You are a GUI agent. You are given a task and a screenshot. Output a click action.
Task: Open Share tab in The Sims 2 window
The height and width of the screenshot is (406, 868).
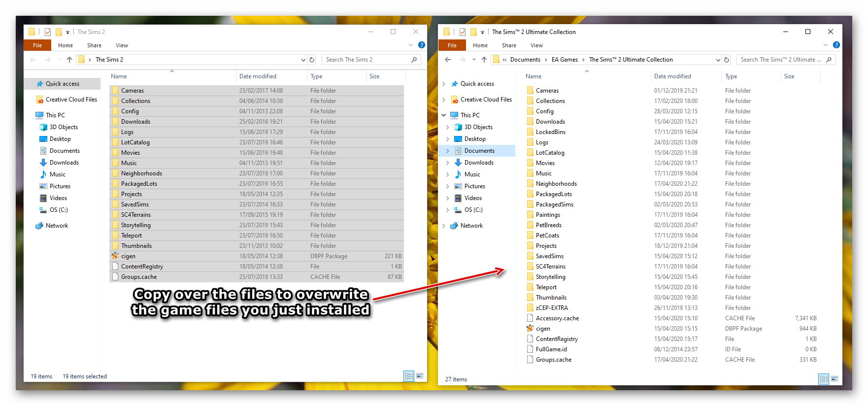(x=94, y=45)
